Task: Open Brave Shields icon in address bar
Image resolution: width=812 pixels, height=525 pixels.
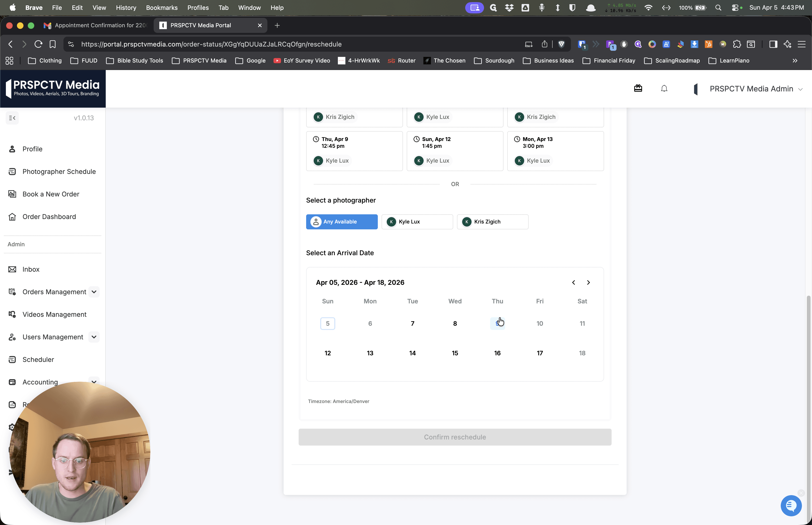Action: [561, 44]
